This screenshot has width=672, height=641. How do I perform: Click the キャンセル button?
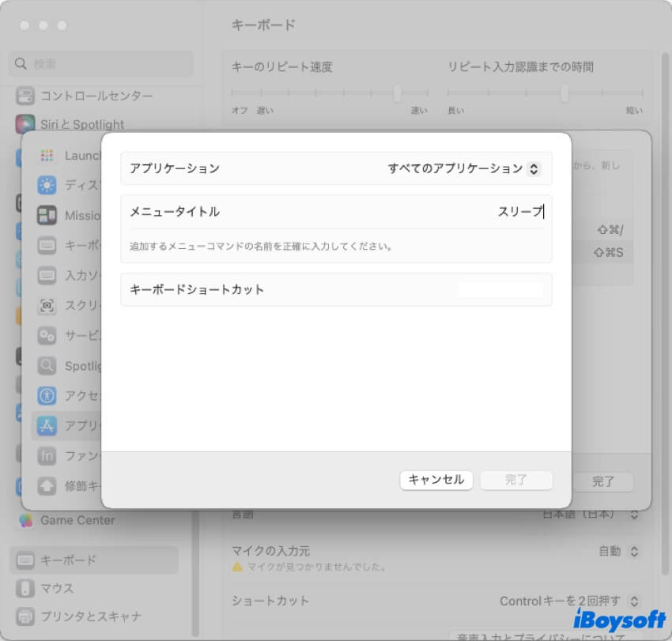436,480
